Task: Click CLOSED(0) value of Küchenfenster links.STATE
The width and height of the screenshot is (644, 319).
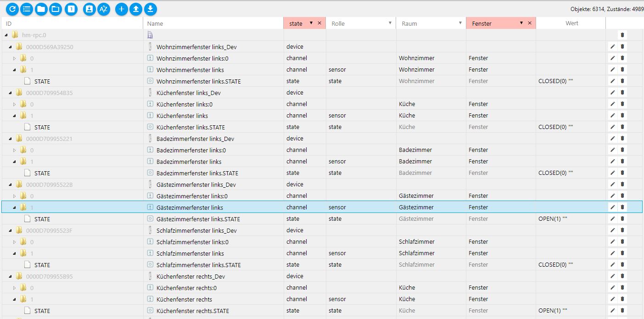Action: point(556,127)
